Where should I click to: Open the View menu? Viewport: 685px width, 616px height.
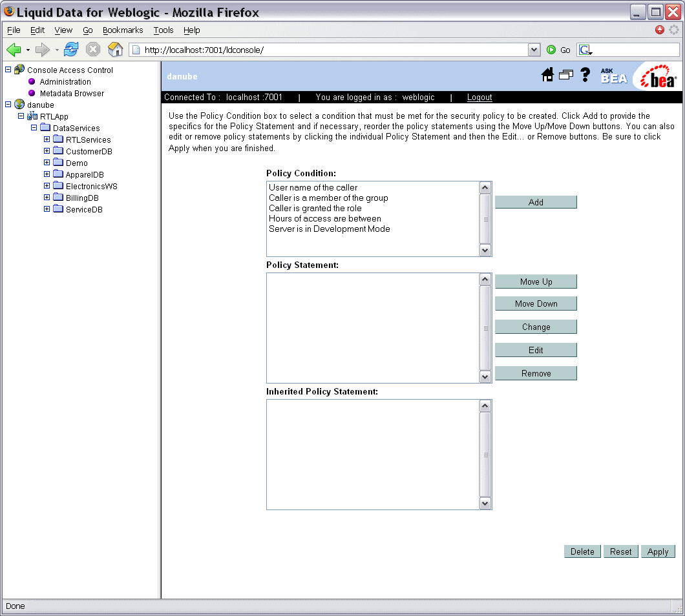(x=63, y=30)
